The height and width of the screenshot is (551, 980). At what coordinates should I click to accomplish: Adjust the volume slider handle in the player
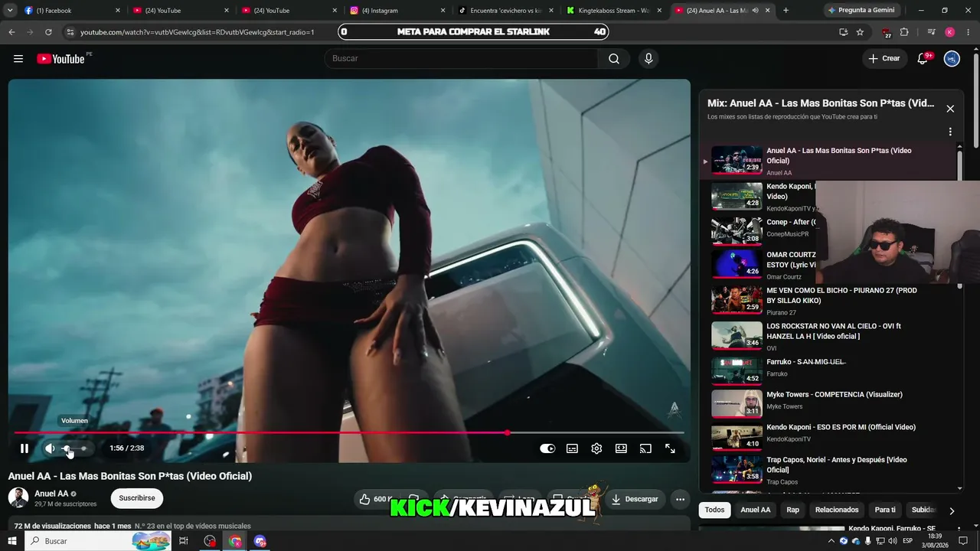[67, 448]
